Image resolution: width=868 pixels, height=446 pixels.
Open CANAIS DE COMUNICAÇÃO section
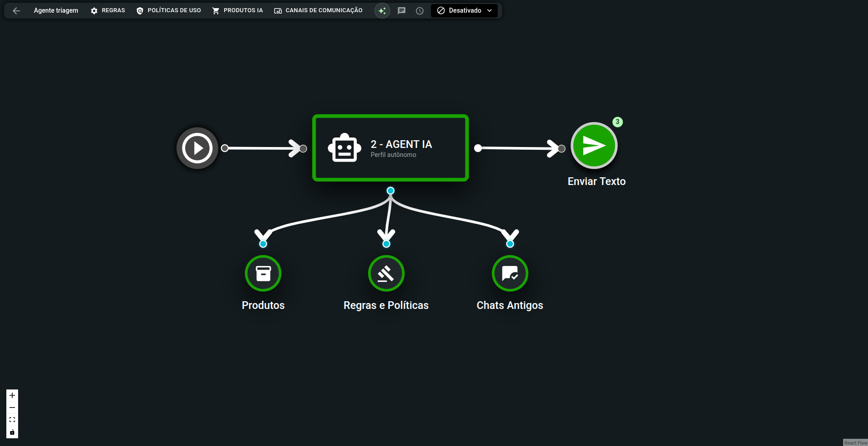point(318,10)
